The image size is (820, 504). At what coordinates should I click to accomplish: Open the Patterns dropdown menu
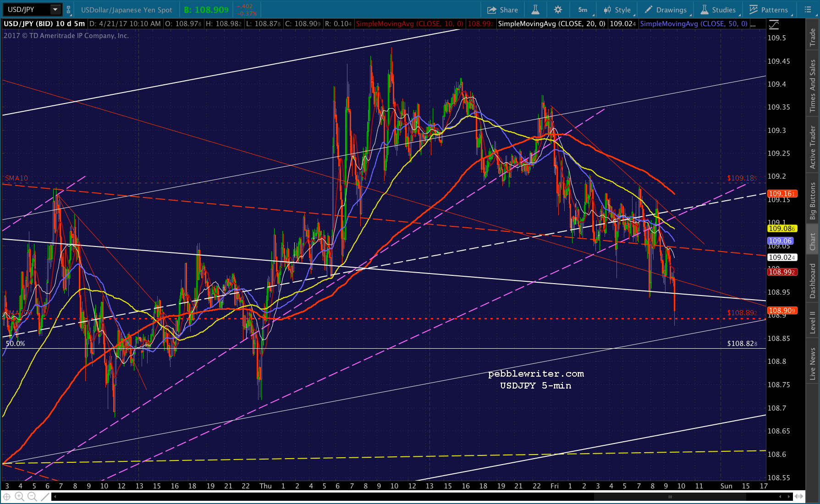(769, 10)
